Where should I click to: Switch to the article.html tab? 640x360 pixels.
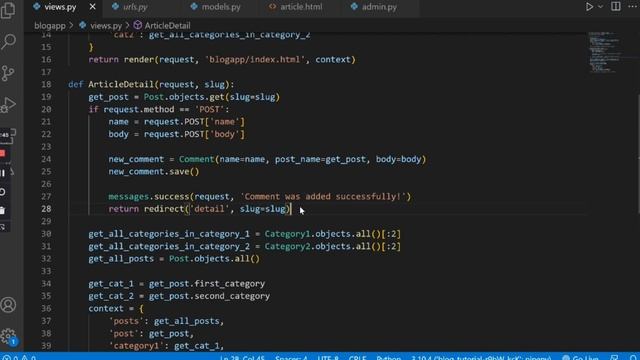[301, 7]
